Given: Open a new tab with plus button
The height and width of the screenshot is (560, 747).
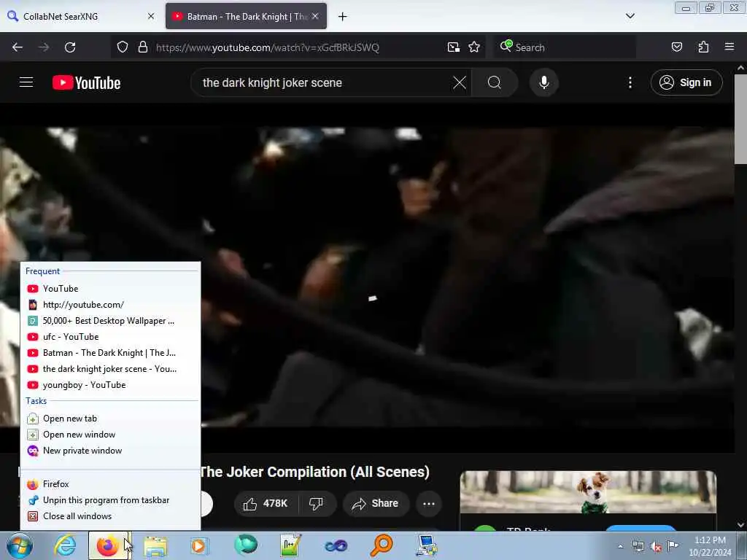Looking at the screenshot, I should coord(343,17).
